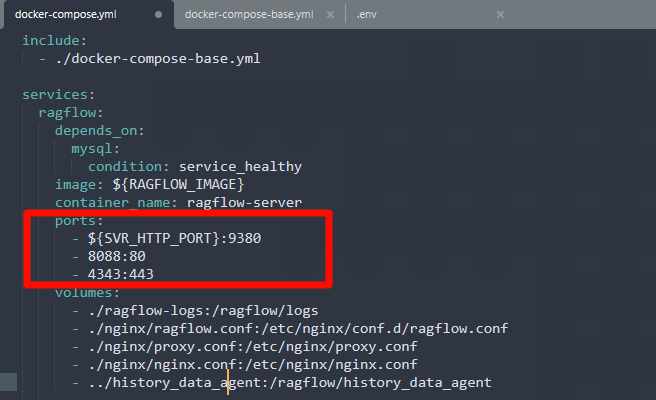This screenshot has width=656, height=400.
Task: Click the history_data_agent volume mapping line
Action: coord(290,382)
